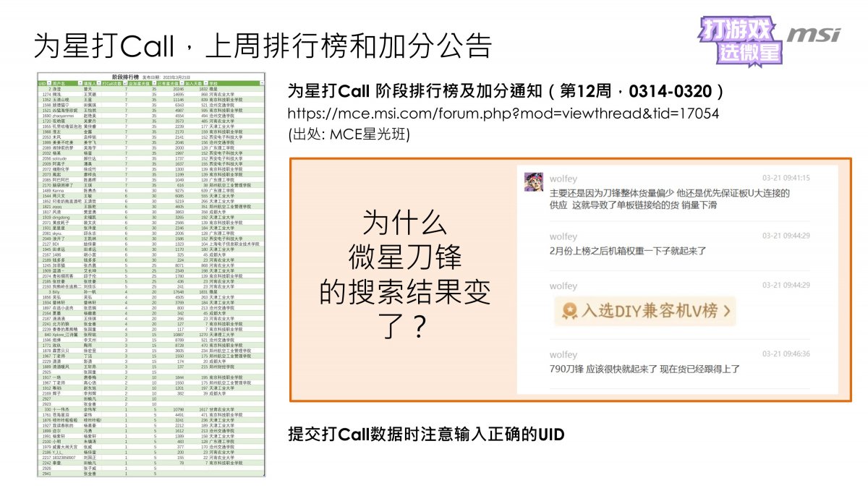Click the timestamp 03-21 09:41:15

(786, 177)
